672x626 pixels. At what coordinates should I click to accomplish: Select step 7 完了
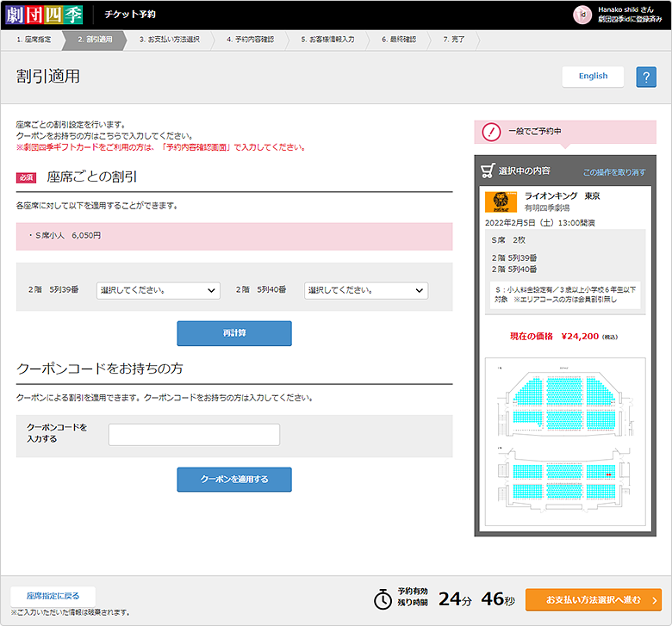pyautogui.click(x=453, y=40)
